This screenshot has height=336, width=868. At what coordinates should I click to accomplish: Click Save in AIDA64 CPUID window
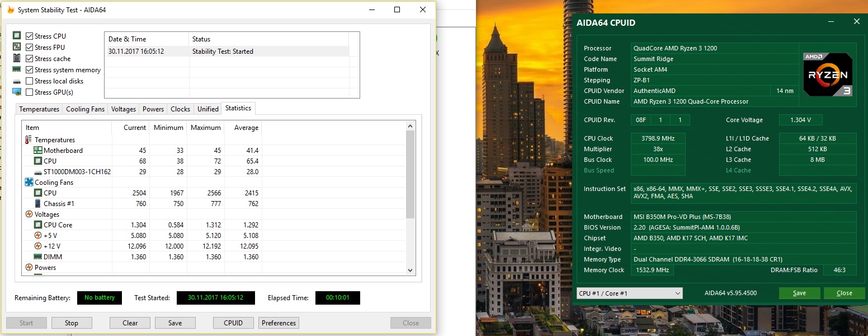(800, 293)
